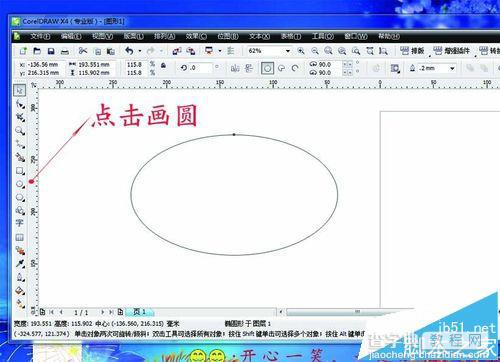The image size is (500, 362).
Task: Go to next page arrow in navigator
Action: tap(102, 312)
